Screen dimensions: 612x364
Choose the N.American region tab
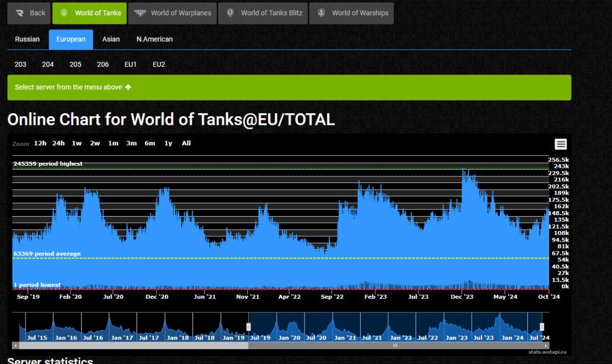click(155, 39)
